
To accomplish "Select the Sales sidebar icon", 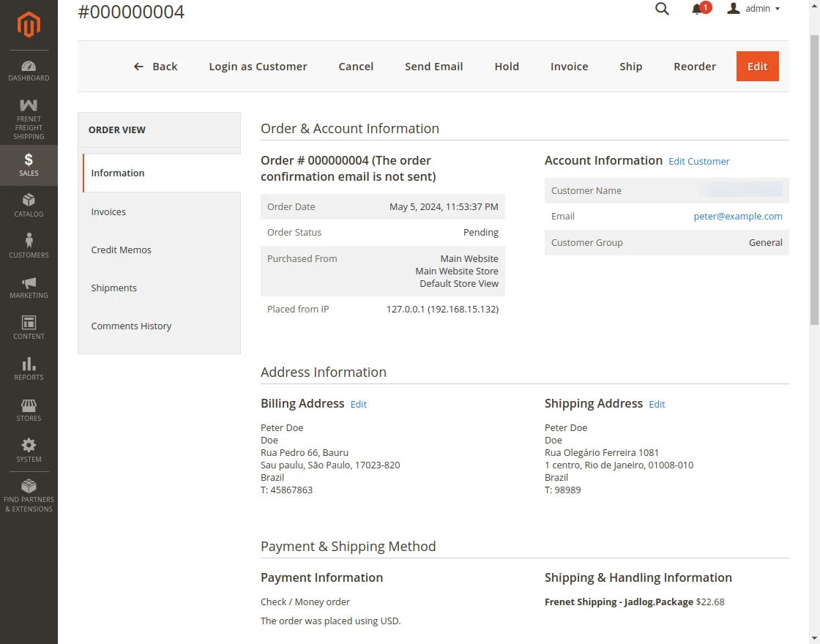I will (29, 165).
